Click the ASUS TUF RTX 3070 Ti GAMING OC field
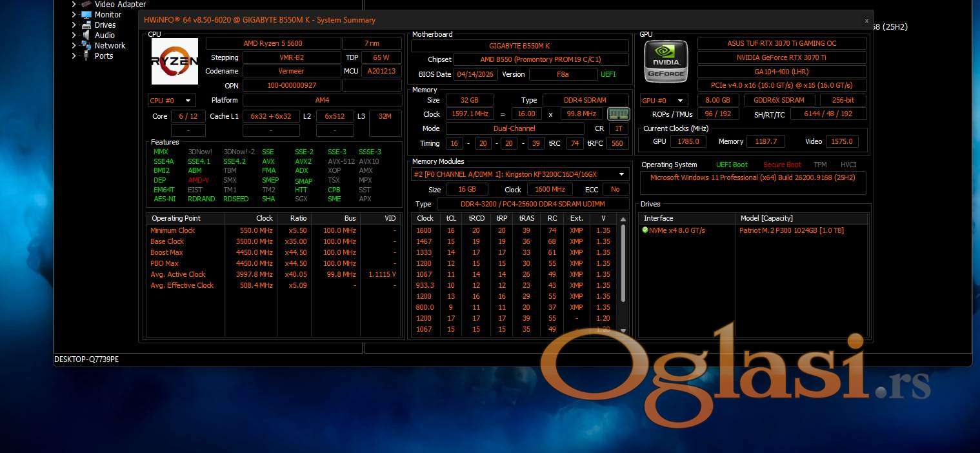This screenshot has height=453, width=980. click(x=782, y=43)
